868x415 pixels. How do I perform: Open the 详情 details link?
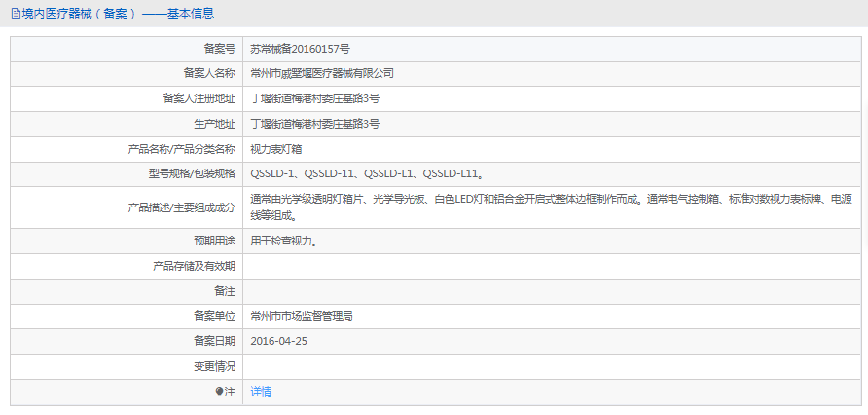click(x=261, y=392)
